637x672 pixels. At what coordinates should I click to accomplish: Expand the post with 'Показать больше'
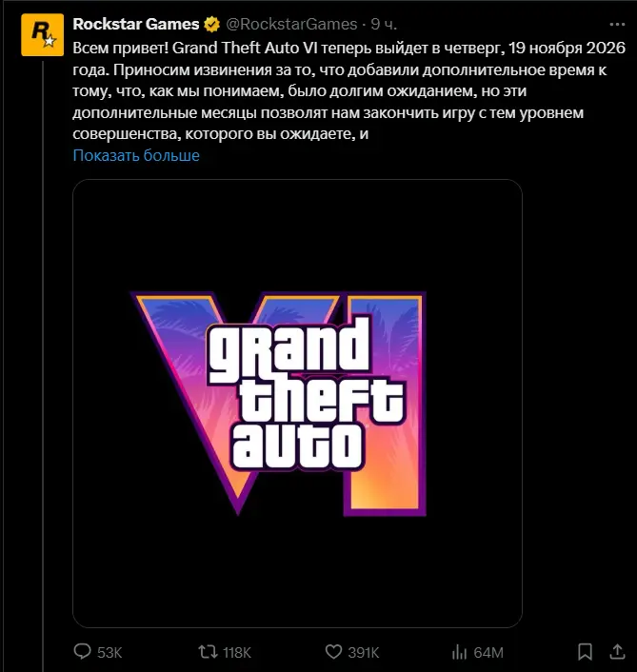(x=136, y=155)
